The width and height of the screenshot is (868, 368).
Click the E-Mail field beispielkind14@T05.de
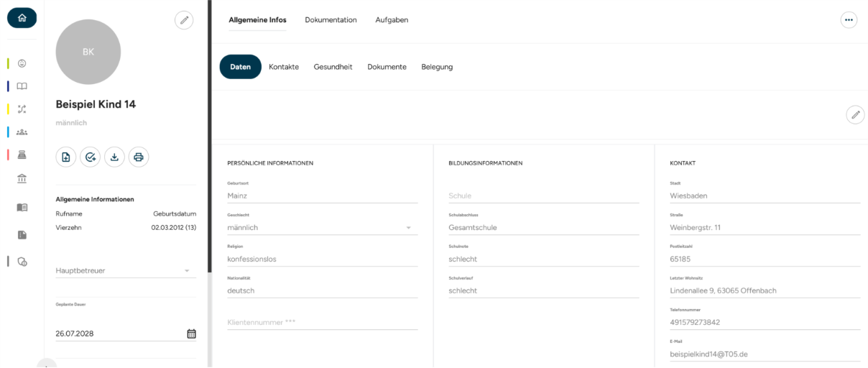[765, 354]
